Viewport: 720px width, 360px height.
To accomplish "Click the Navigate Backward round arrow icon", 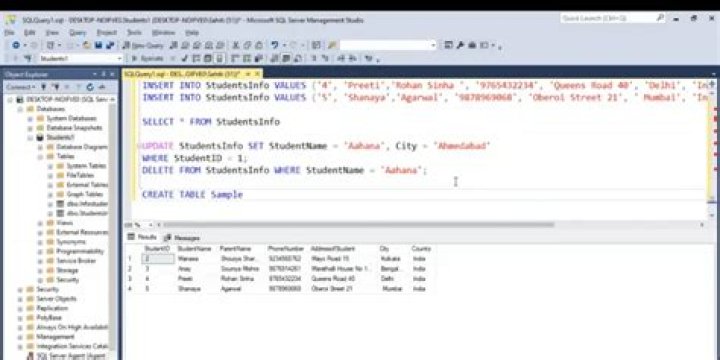I will pyautogui.click(x=16, y=45).
